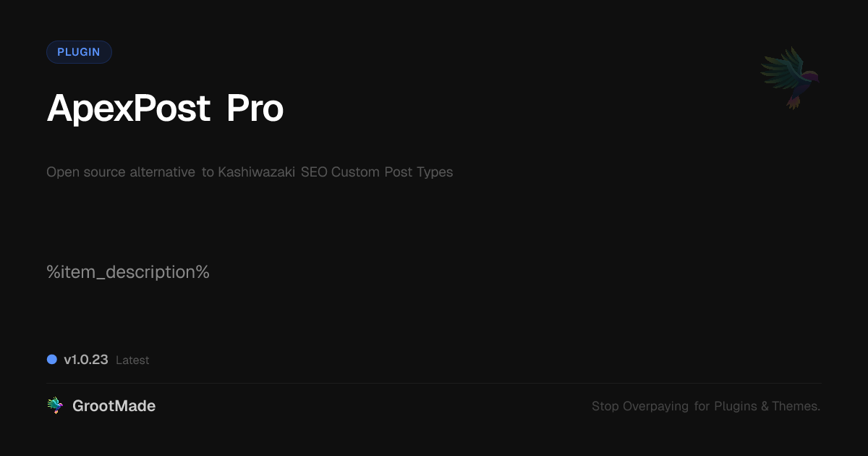Click the word alternative in the subtitle
This screenshot has width=868, height=456.
pyautogui.click(x=162, y=172)
